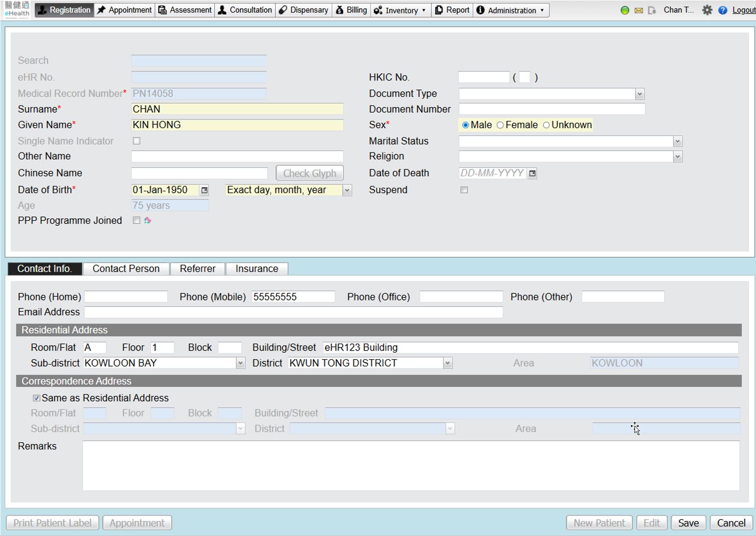Viewport: 756px width, 536px height.
Task: Click into the Remarks text area
Action: click(411, 465)
